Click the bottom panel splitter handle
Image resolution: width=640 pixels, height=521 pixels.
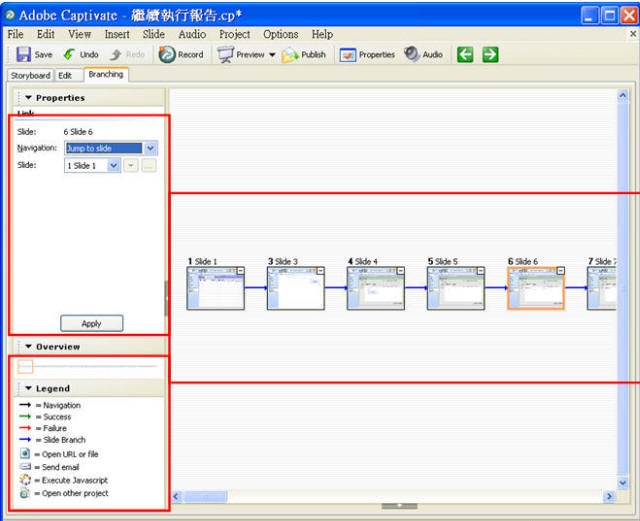pyautogui.click(x=399, y=506)
